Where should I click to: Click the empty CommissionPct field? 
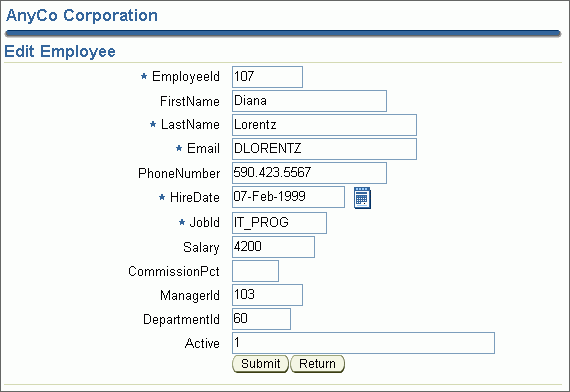tap(255, 271)
